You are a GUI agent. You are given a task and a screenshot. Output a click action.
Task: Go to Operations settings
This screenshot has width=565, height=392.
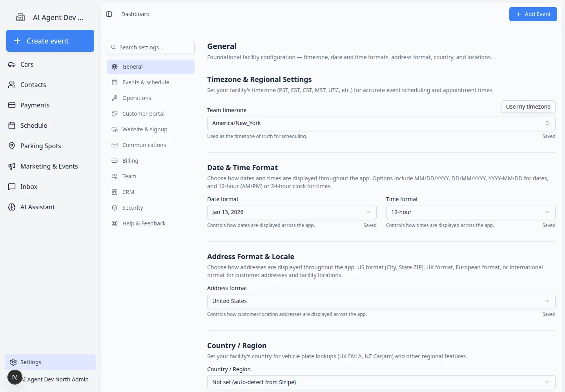(x=151, y=98)
